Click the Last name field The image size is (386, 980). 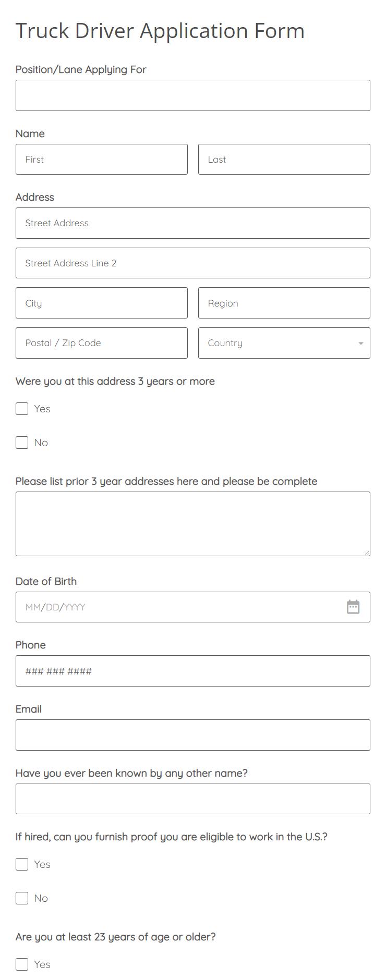284,159
